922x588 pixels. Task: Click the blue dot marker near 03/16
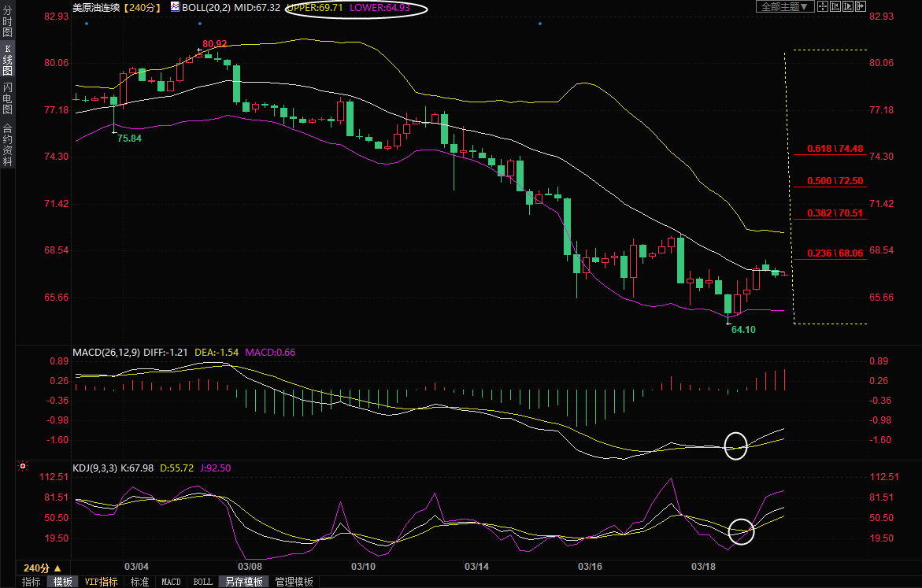click(x=540, y=24)
